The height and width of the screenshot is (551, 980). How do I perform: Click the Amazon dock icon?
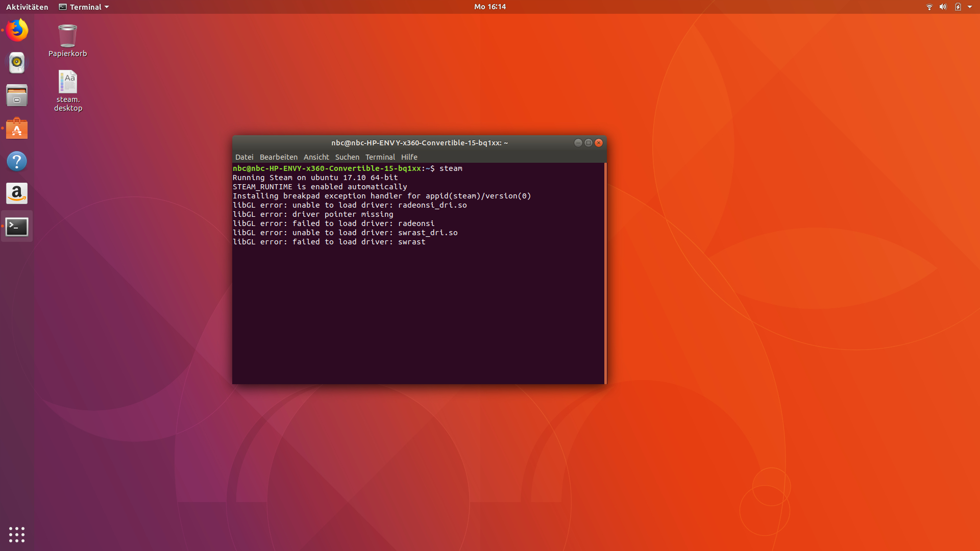tap(17, 194)
